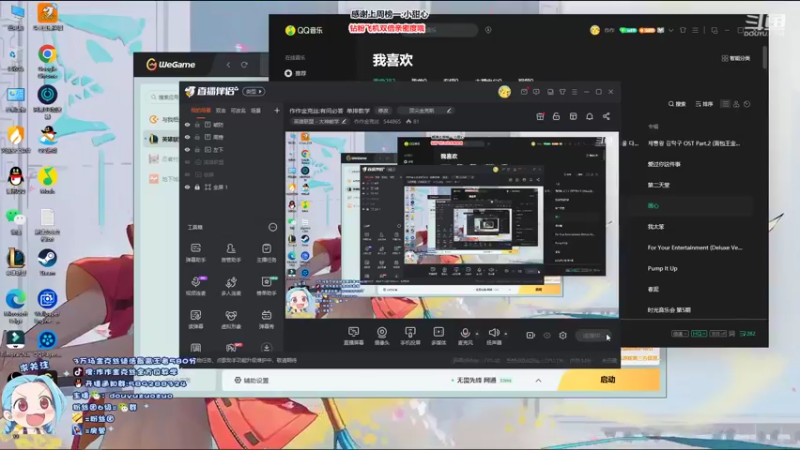
Task: Toggle lock on the 全屏 1 source
Action: pyautogui.click(x=197, y=187)
